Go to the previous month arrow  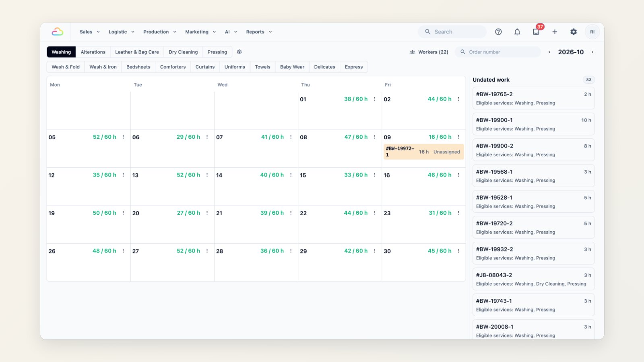[x=549, y=52]
